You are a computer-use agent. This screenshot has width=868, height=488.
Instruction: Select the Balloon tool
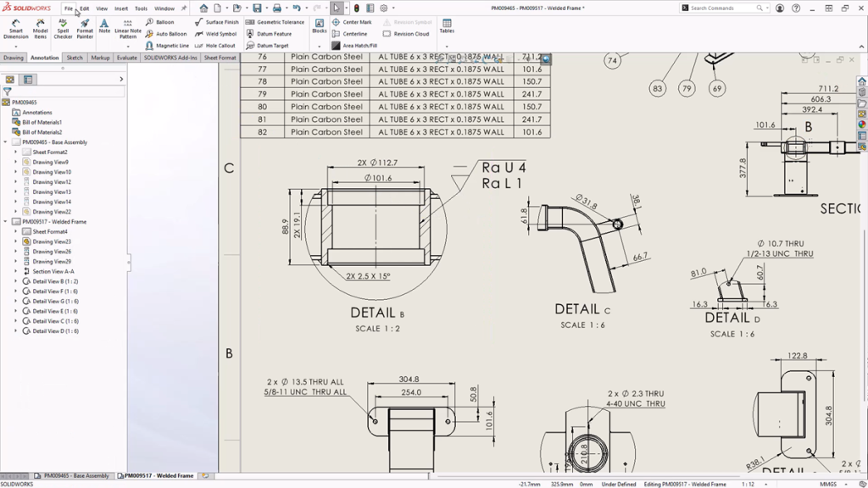pos(160,22)
